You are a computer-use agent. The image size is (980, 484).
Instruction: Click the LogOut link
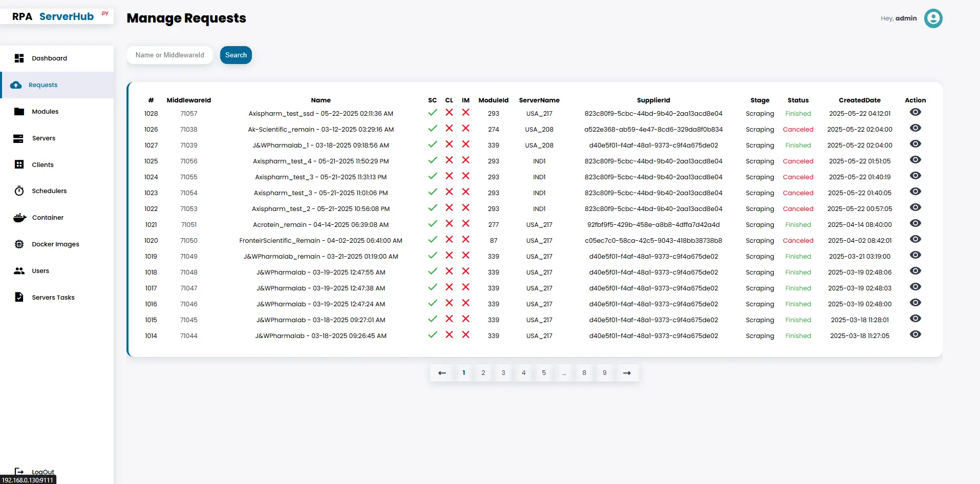(42, 472)
